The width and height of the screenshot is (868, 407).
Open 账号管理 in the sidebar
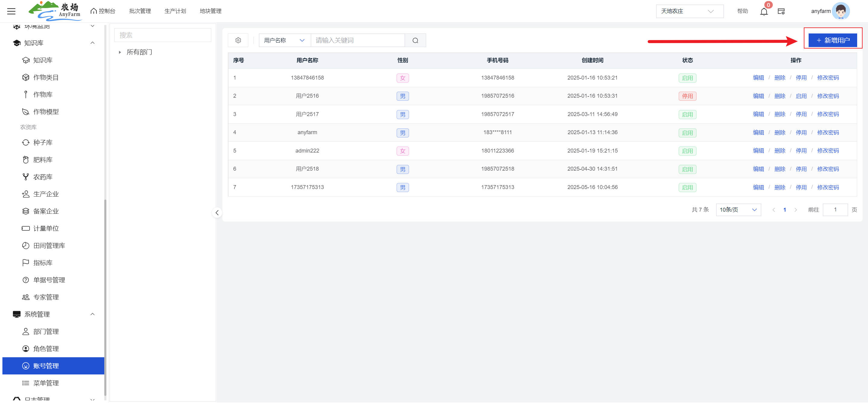pos(46,366)
